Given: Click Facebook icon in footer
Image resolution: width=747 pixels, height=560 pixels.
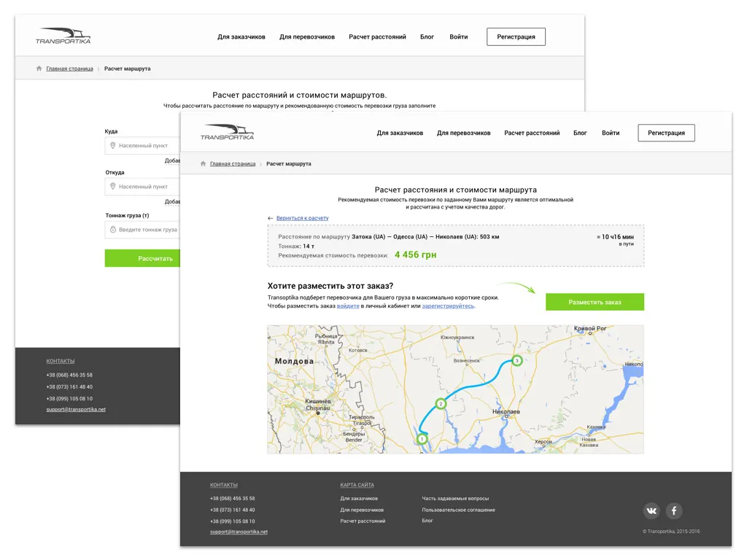Looking at the screenshot, I should click(674, 510).
